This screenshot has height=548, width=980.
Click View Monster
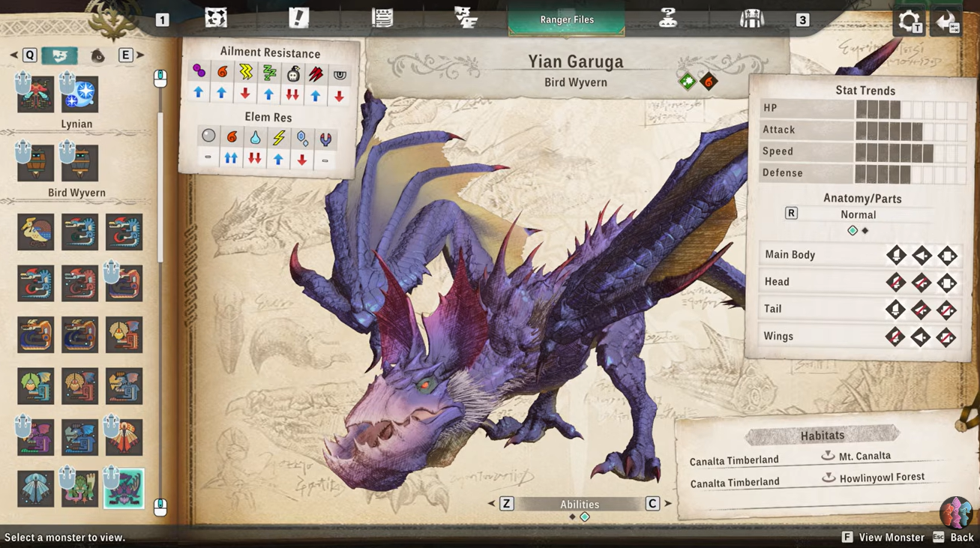click(x=883, y=537)
